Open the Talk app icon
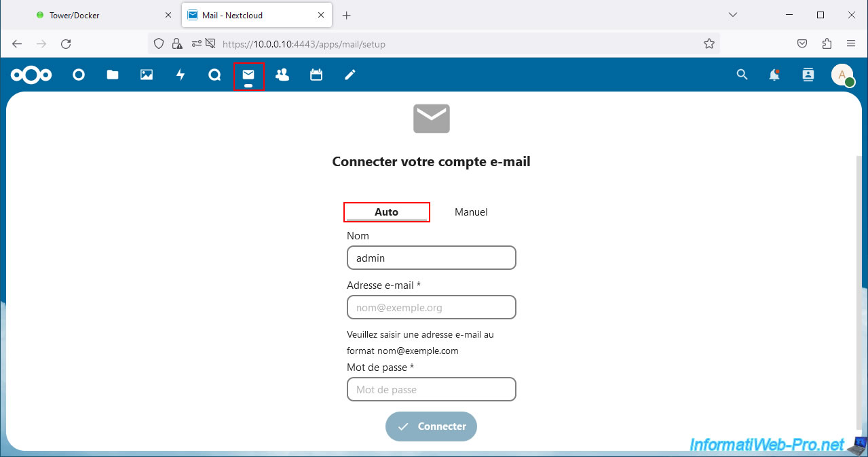The height and width of the screenshot is (457, 868). [214, 75]
